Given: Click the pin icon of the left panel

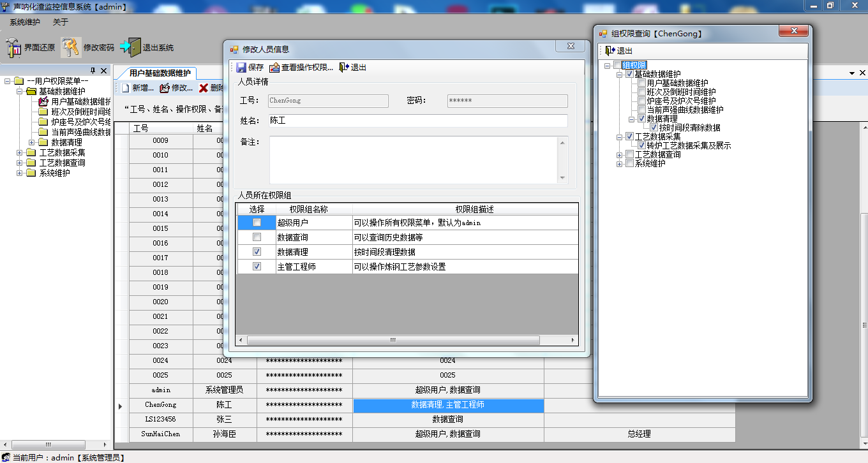Looking at the screenshot, I should click(93, 71).
